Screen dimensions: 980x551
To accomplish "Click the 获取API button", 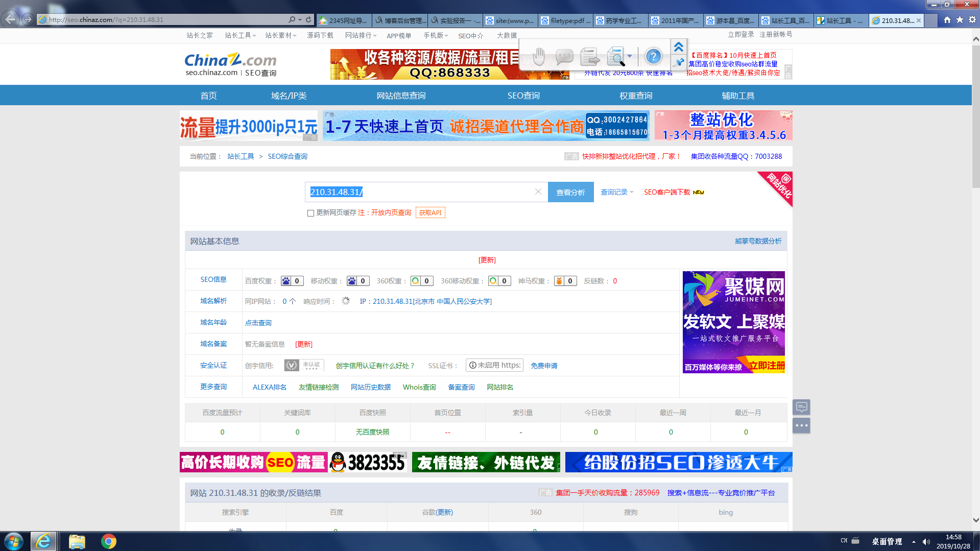I will coord(430,213).
